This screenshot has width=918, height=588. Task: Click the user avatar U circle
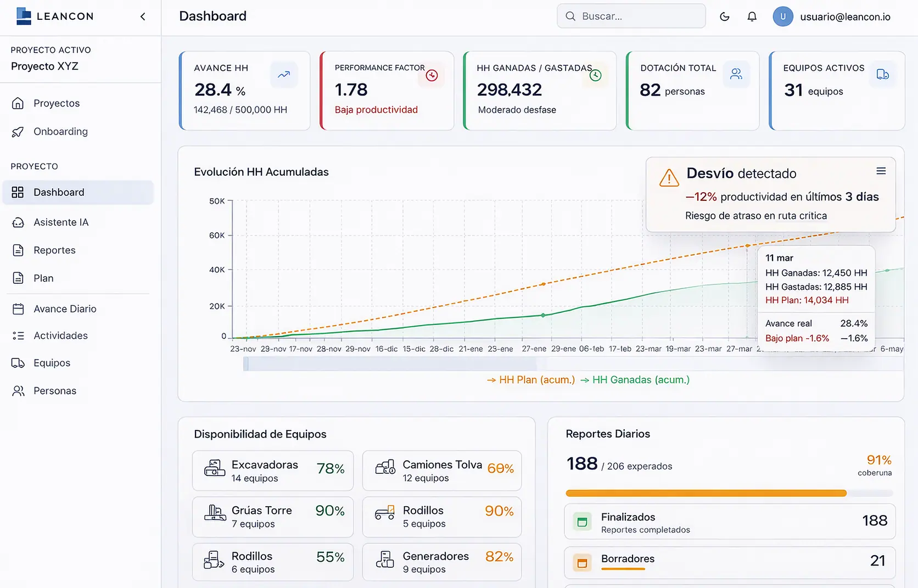(x=783, y=16)
